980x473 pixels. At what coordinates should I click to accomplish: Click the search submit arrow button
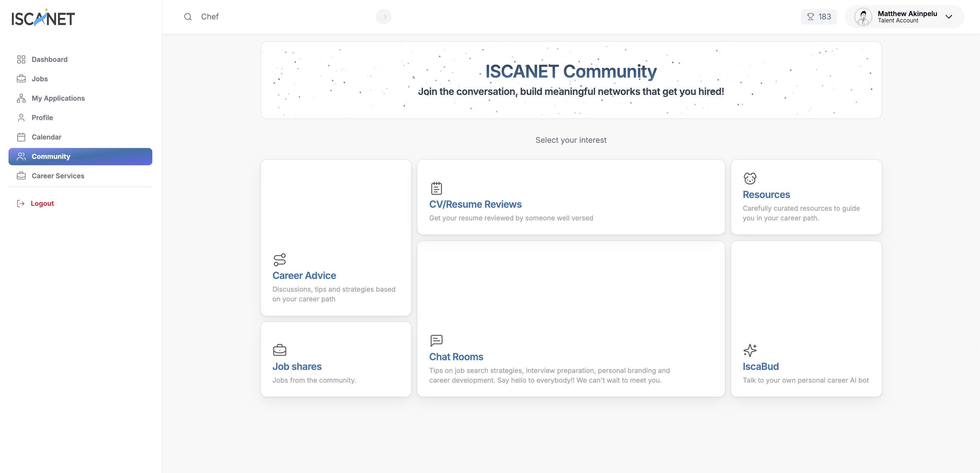[x=384, y=17]
